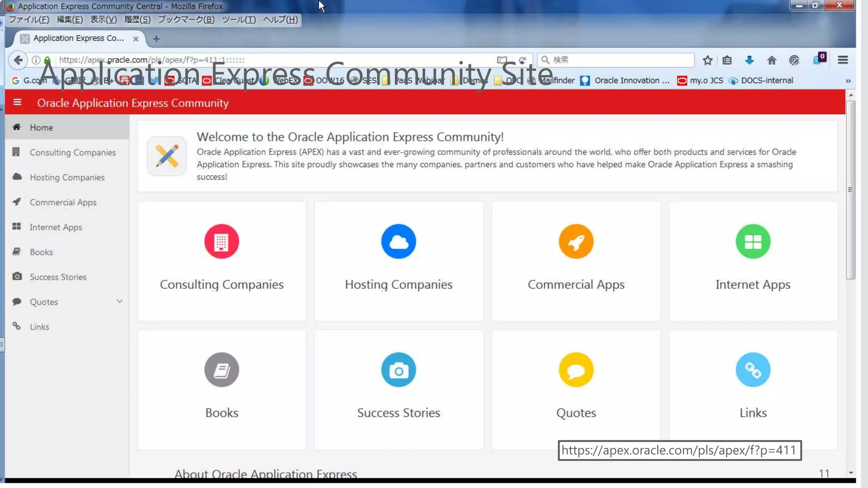
Task: Click the yellow Quotes speech bubble icon
Action: 576,370
